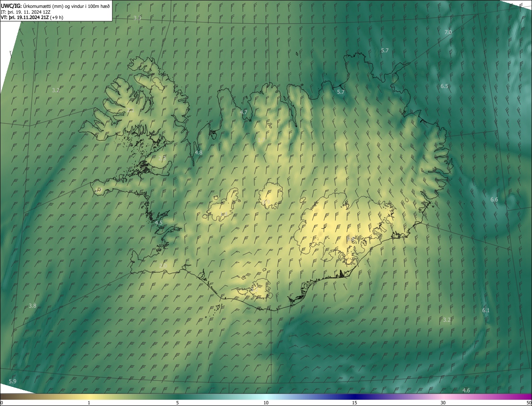The image size is (532, 406).
Task: Select the 'Úrkomumætti (mm) og vindur' title text
Action: coord(53,6)
